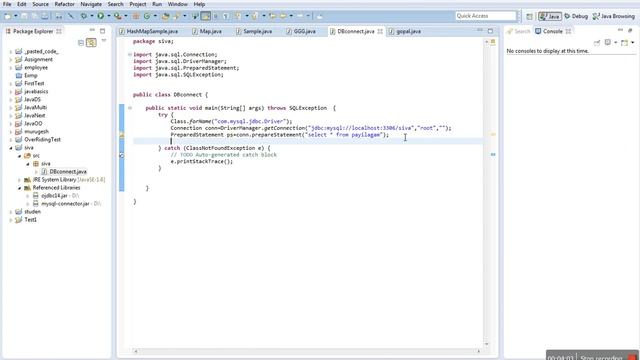Image resolution: width=640 pixels, height=360 pixels.
Task: Click the Search flashlight toolbar icon
Action: [x=177, y=16]
